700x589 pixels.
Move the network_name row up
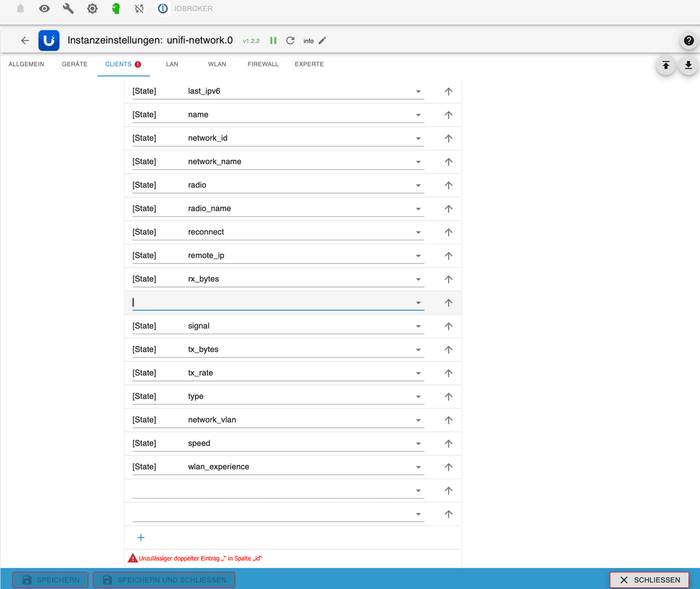(x=449, y=162)
